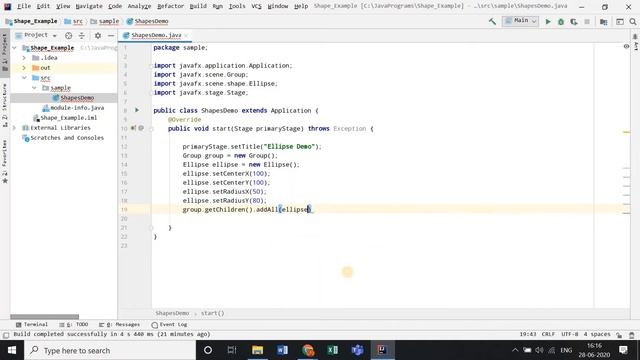Click src in the navigation breadcrumb
The width and height of the screenshot is (640, 360).
tap(73, 21)
